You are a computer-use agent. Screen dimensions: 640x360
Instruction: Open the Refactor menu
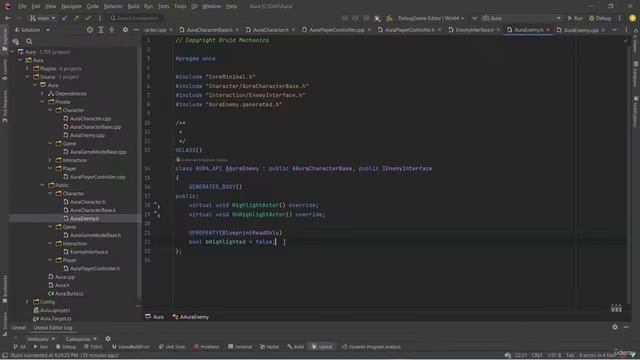(113, 6)
